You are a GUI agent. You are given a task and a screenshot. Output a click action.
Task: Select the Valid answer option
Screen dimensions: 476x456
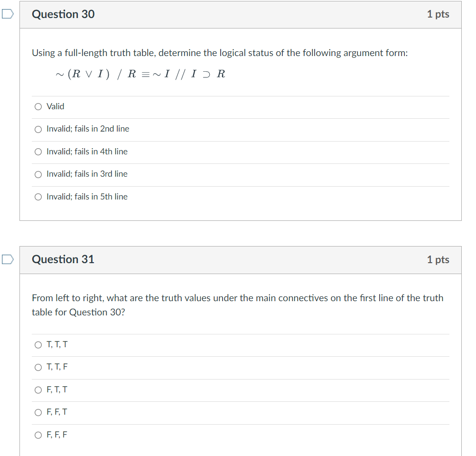[x=38, y=106]
